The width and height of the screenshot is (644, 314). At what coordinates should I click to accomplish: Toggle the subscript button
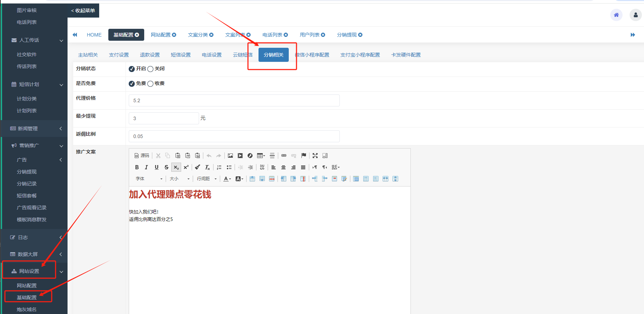[x=176, y=167]
